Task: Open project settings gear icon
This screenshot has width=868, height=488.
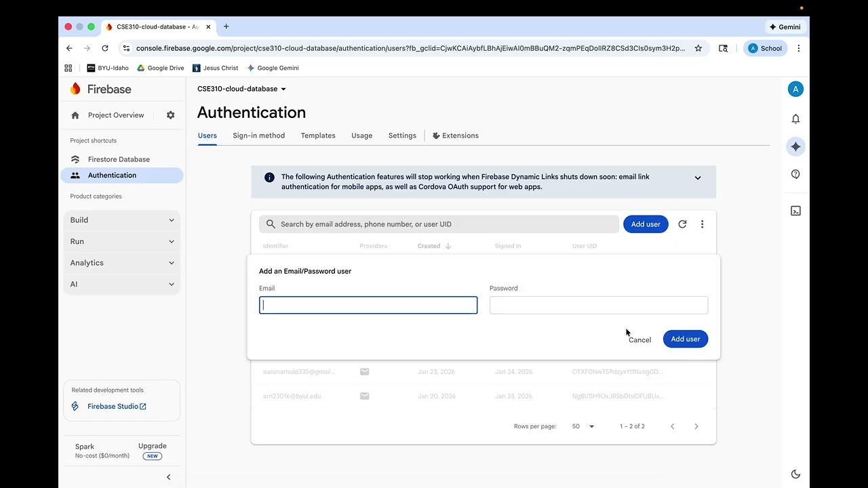Action: 170,115
